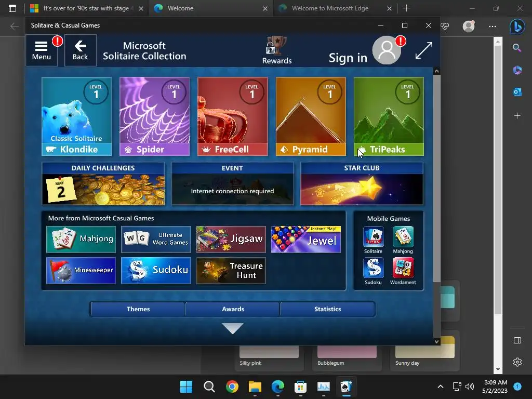Open Edge settings and more menu
The height and width of the screenshot is (399, 532).
pos(493,26)
